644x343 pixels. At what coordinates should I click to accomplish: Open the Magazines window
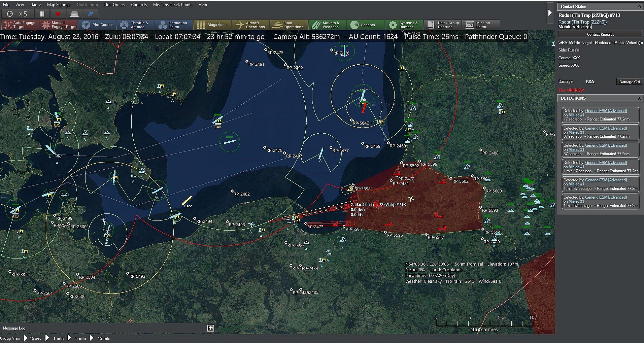click(x=212, y=25)
